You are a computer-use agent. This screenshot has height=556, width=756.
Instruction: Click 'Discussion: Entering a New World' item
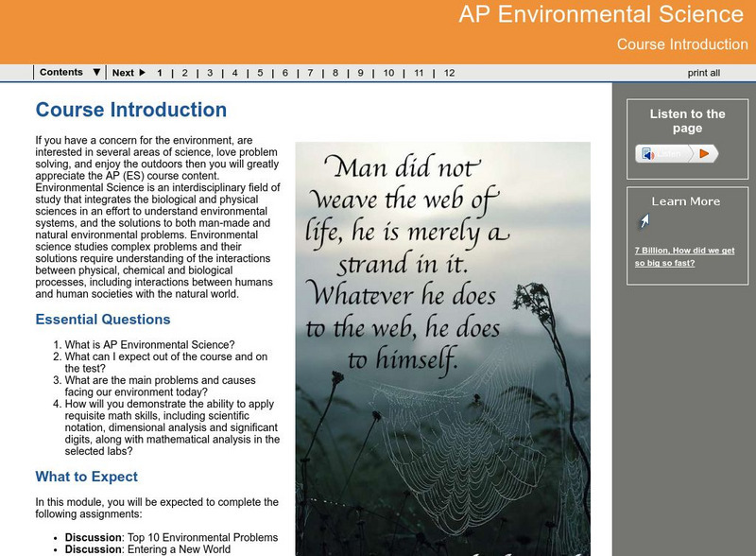147,549
